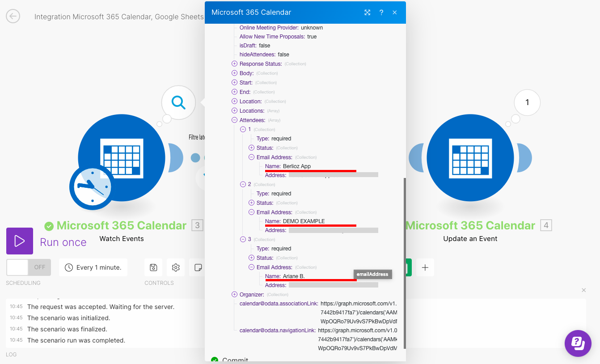The image size is (600, 364).
Task: Click the Online Meeting Provider value unknown
Action: pos(312,28)
